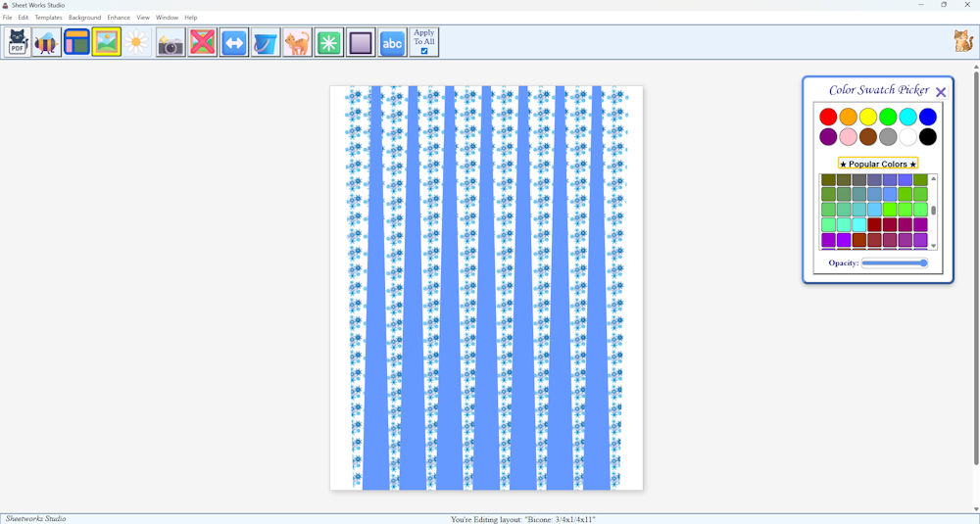The image size is (980, 524).
Task: Click the remove image red X icon
Action: 203,42
